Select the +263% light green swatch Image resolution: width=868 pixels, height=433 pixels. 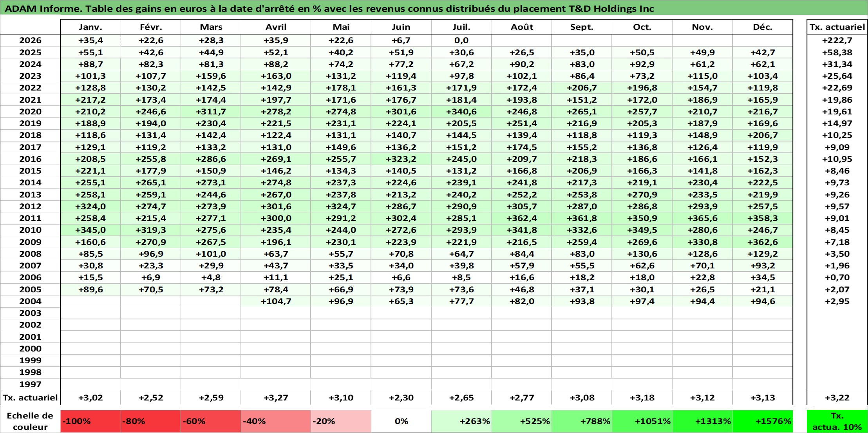click(x=461, y=421)
